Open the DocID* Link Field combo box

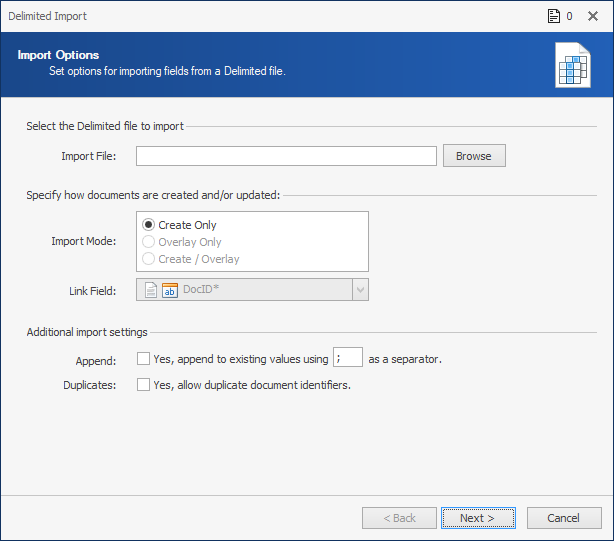[x=252, y=290]
